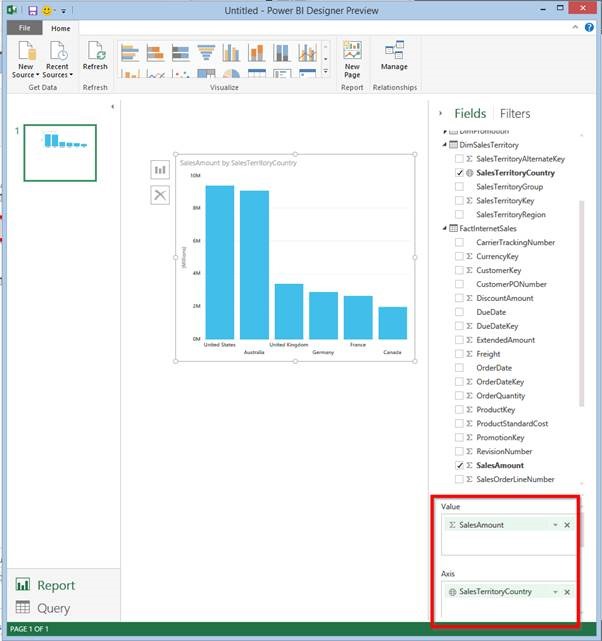Check the DiscountAmount field checkbox
This screenshot has width=602, height=641.
click(459, 298)
